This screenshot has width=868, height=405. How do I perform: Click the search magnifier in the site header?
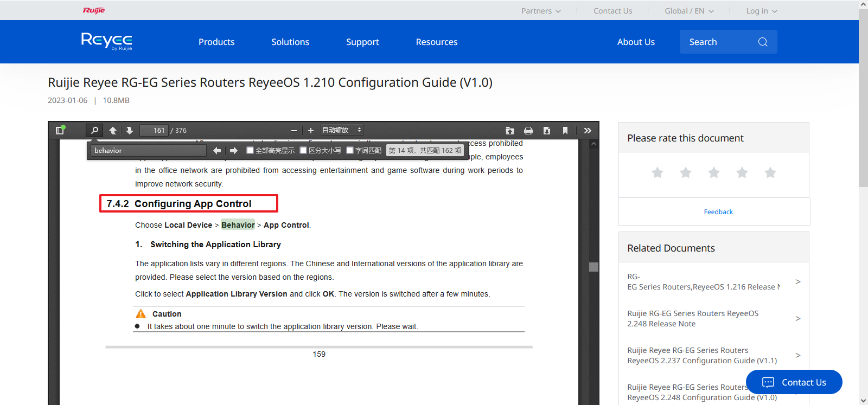pyautogui.click(x=763, y=42)
